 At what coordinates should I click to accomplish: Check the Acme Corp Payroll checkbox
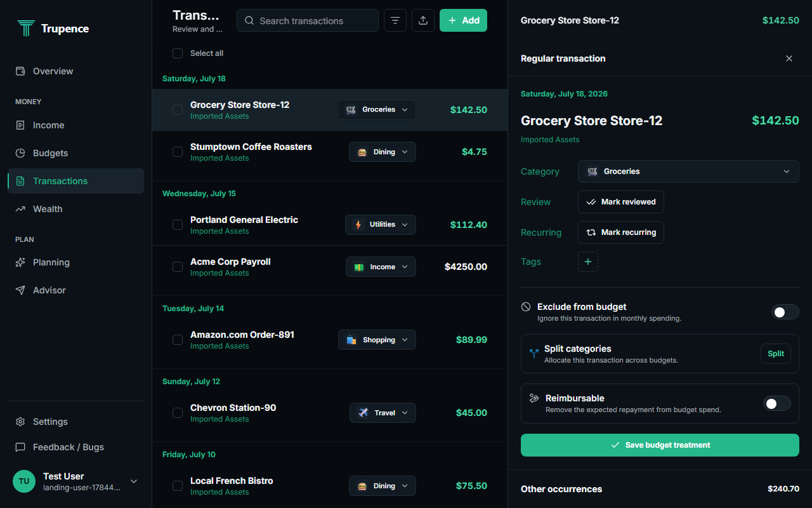coord(178,267)
